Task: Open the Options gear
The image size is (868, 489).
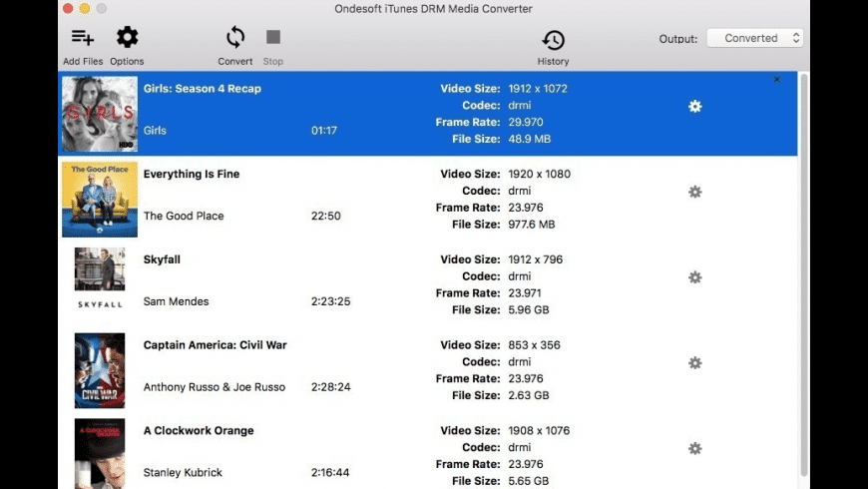Action: (127, 37)
